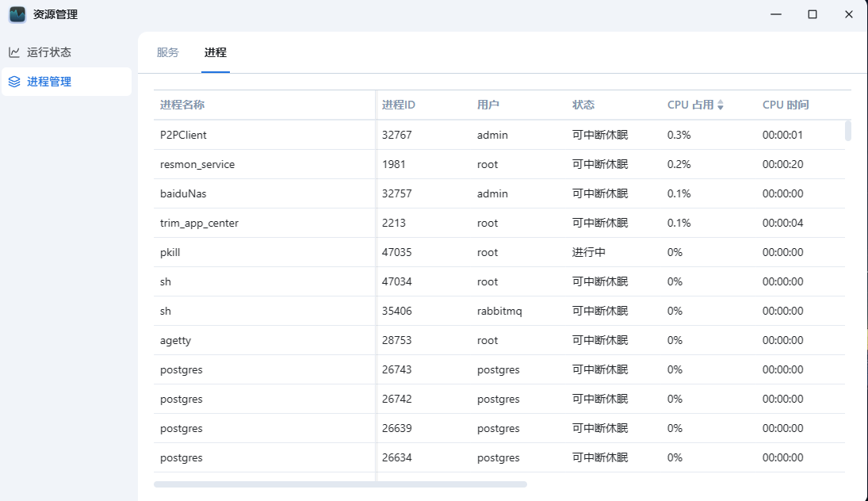Switch to the 进程 tab
The image size is (868, 501).
pos(216,52)
